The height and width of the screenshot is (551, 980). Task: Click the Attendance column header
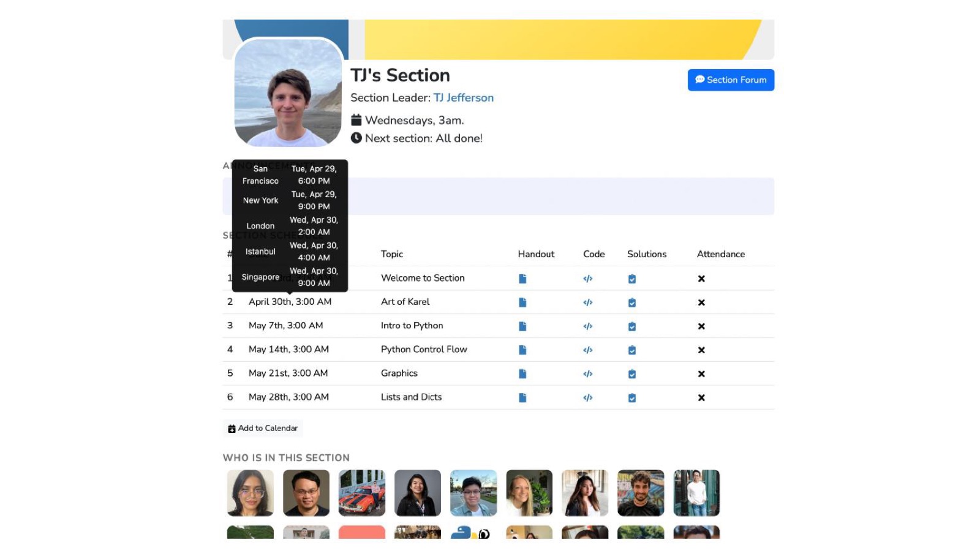click(x=721, y=254)
